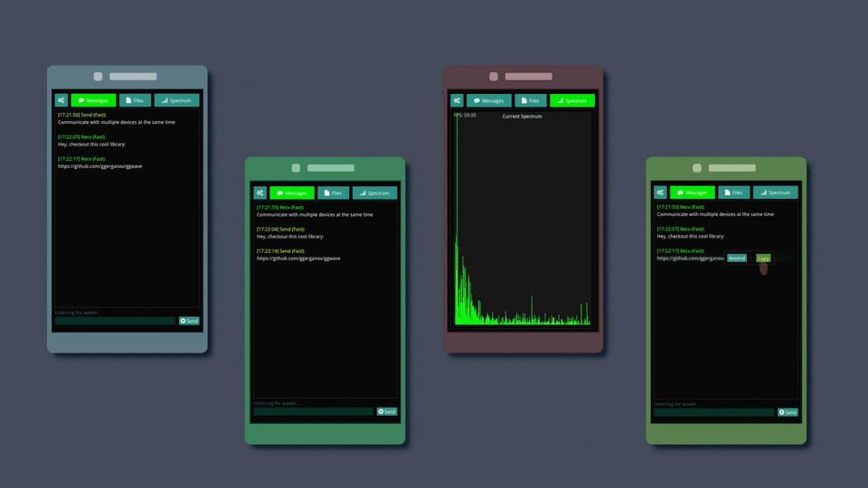This screenshot has width=868, height=488.
Task: Click the ggwave GitHub URL on sea-green phone
Action: [x=298, y=258]
